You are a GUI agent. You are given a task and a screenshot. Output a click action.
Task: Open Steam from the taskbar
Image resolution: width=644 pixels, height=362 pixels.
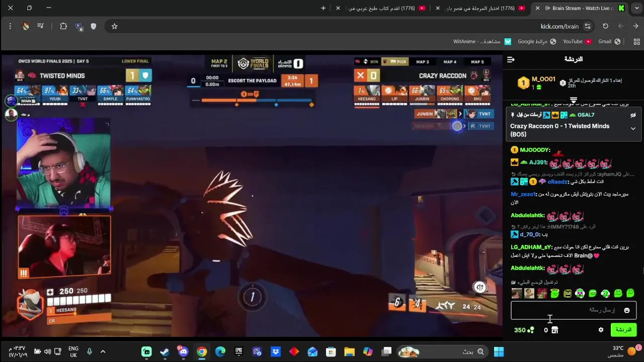click(x=165, y=351)
